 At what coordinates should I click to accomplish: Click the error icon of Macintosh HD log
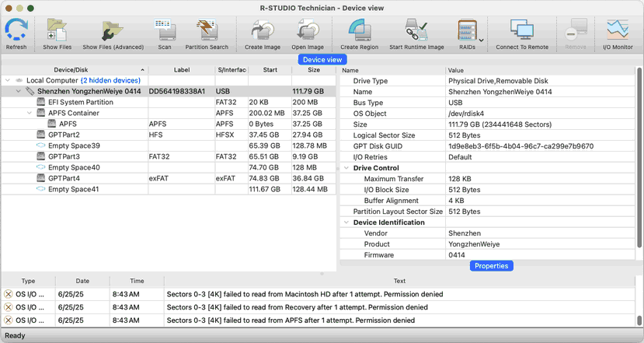(9, 294)
